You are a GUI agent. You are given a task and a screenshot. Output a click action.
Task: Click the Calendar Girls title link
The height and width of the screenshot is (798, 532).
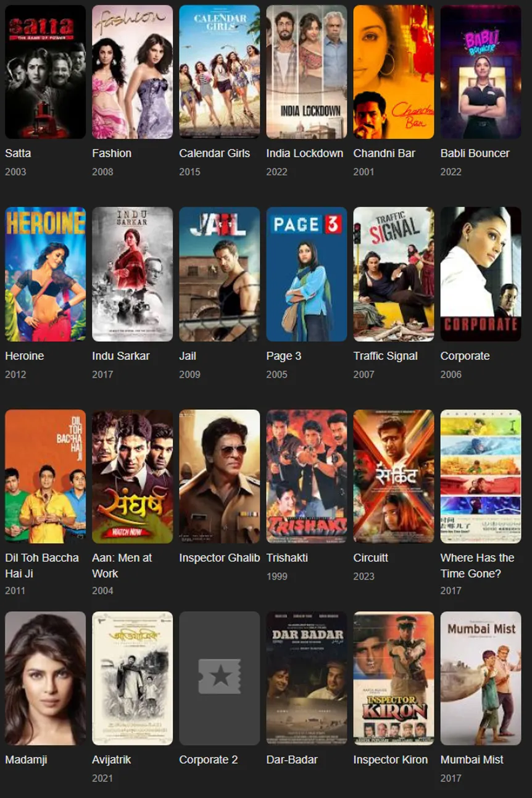coord(215,153)
